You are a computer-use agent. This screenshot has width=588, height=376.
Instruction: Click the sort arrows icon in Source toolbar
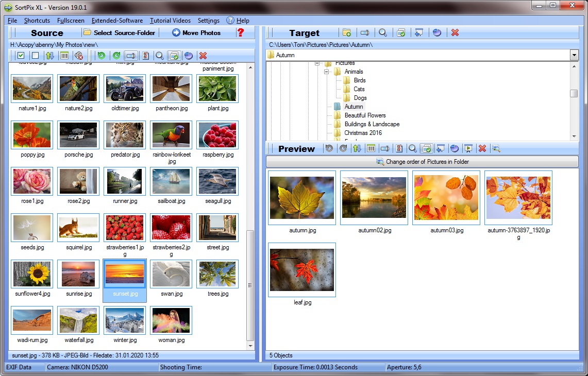50,56
